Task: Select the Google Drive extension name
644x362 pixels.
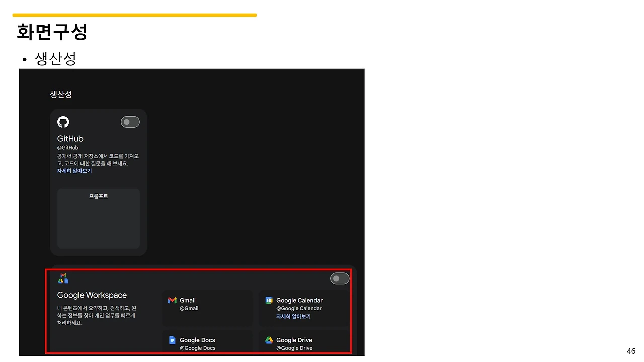Action: 294,340
